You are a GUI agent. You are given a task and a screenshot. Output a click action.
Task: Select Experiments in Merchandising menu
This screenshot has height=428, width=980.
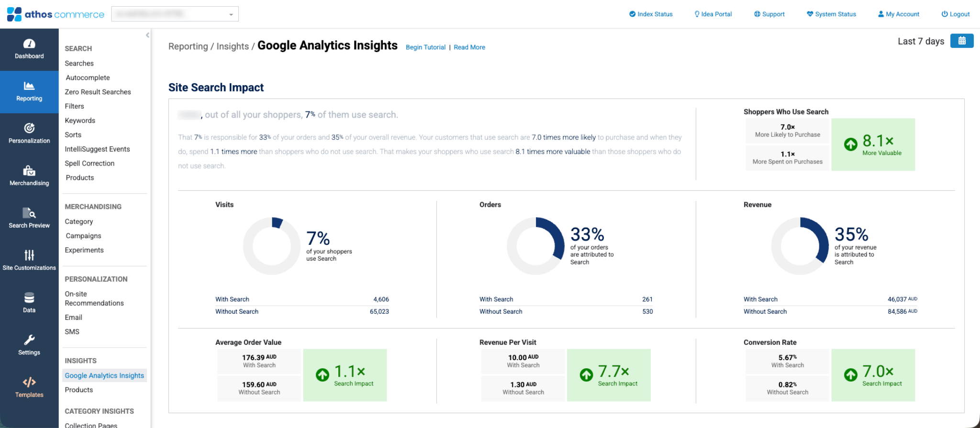pos(84,250)
